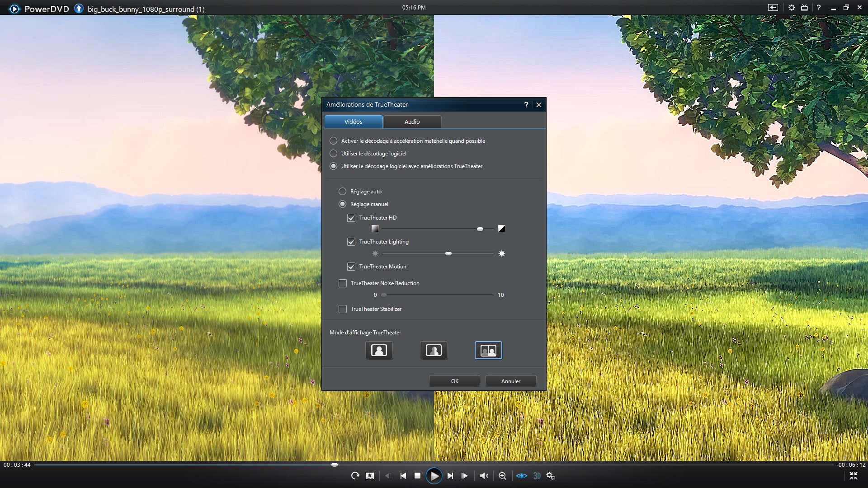Mute the volume speaker icon
This screenshot has height=488, width=868.
[484, 475]
